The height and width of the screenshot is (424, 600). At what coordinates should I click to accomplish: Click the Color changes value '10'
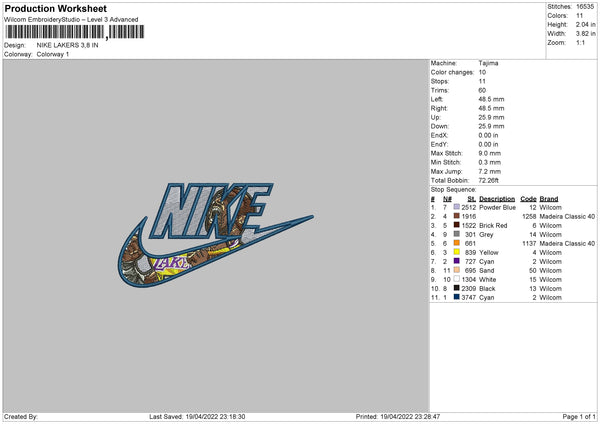pos(482,72)
